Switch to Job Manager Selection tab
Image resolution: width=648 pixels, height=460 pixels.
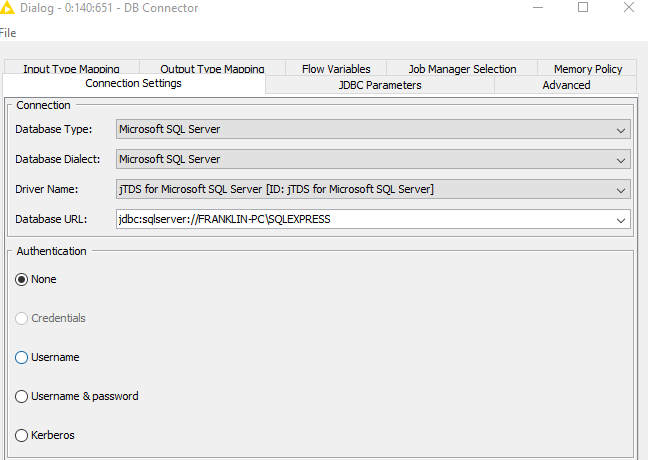(462, 68)
